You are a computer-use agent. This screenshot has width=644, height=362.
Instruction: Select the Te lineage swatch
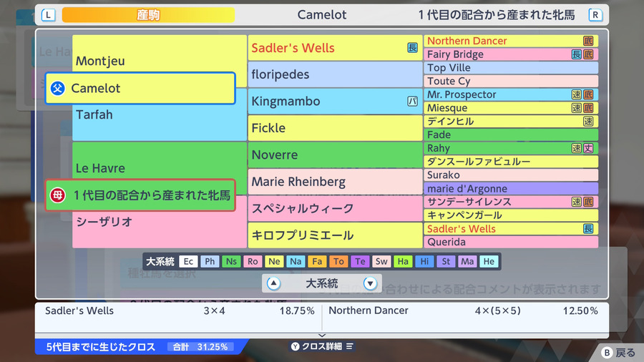(360, 261)
